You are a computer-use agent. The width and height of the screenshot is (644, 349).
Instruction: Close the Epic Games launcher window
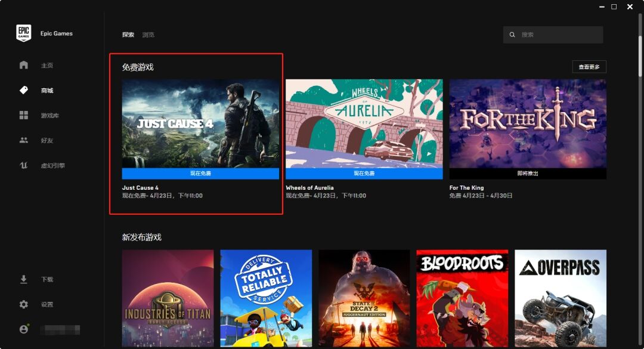[630, 7]
